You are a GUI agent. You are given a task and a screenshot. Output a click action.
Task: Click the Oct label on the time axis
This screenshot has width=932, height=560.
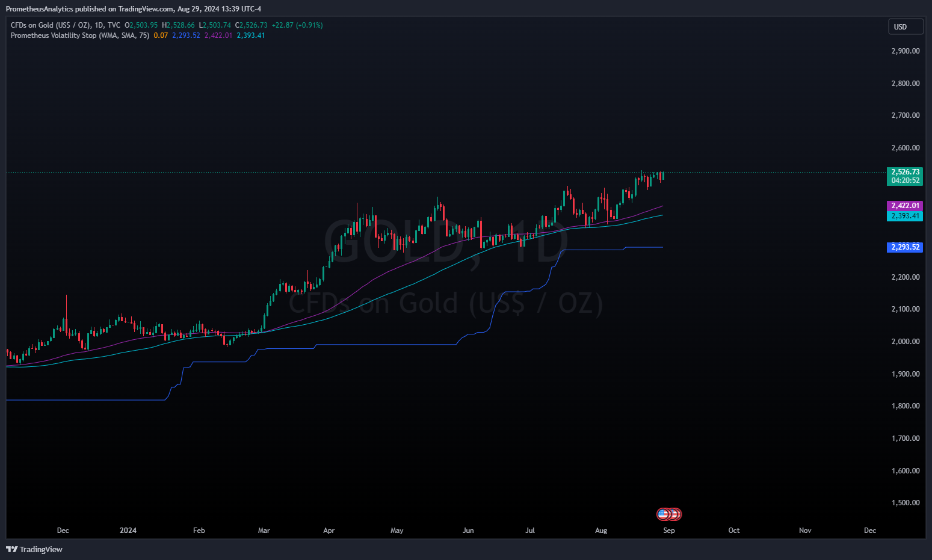(x=734, y=531)
